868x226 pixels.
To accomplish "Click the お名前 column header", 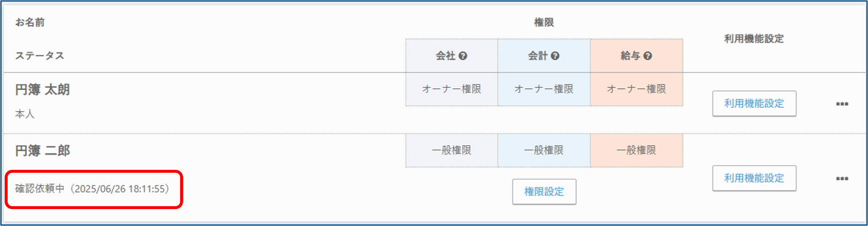I will 30,22.
